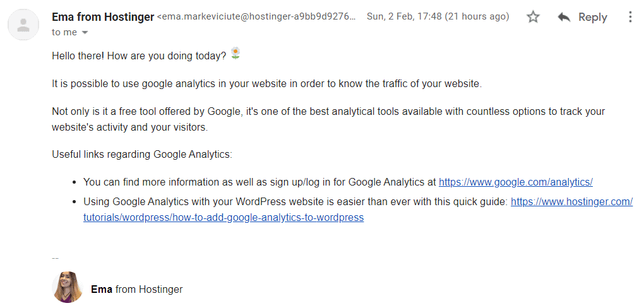The width and height of the screenshot is (644, 308).
Task: Click the 'to me' recipient label
Action: tap(64, 32)
